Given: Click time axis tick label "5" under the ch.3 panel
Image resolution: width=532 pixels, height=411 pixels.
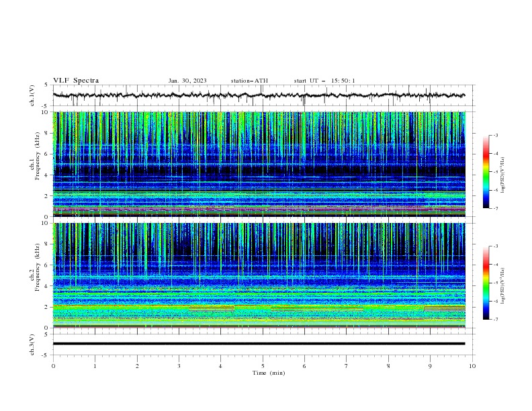Looking at the screenshot, I should 263,366.
